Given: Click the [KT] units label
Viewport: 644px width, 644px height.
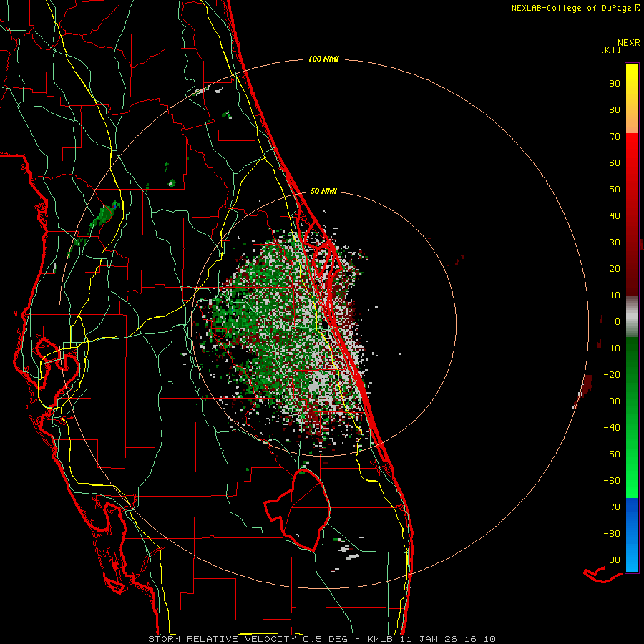Looking at the screenshot, I should click(610, 49).
